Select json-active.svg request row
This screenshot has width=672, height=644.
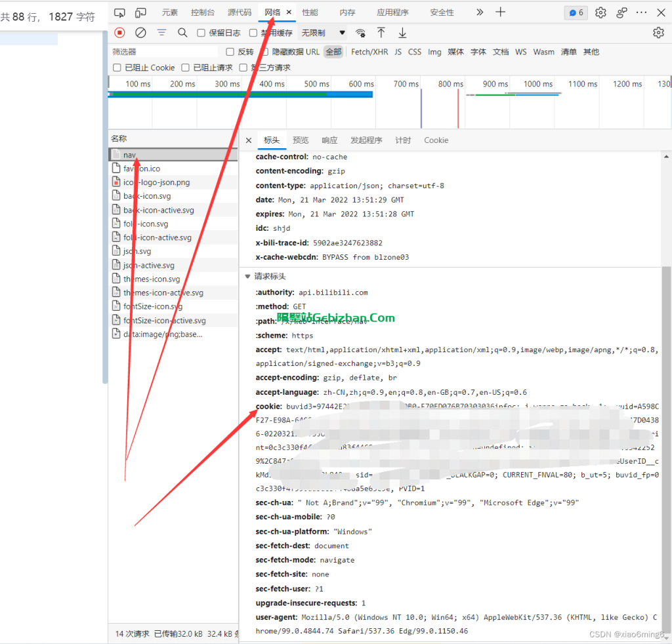pos(173,265)
